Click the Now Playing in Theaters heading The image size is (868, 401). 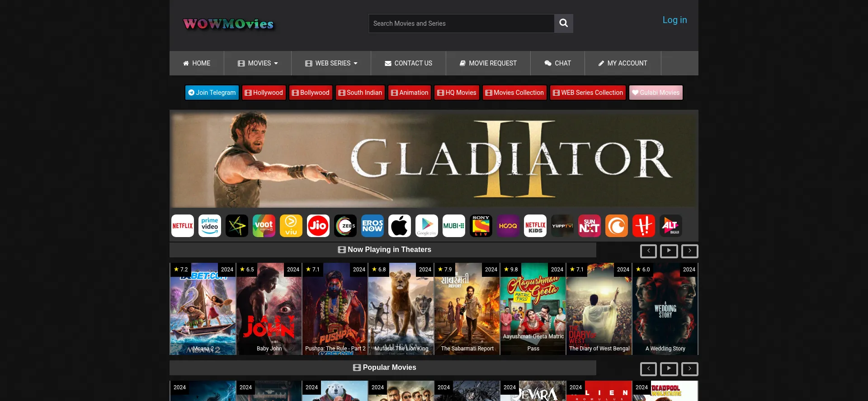click(385, 250)
